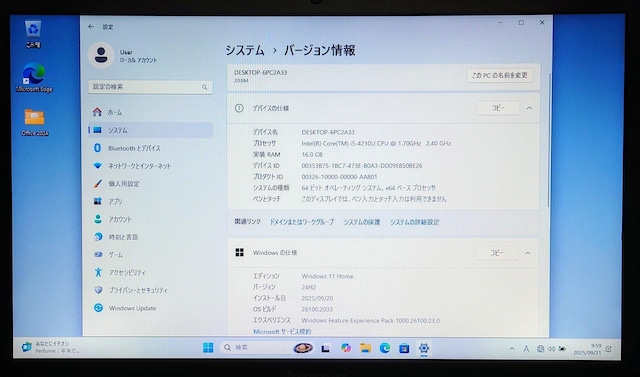Click システム in the breadcrumb title
Viewport: 640px width, 377px height.
(245, 50)
